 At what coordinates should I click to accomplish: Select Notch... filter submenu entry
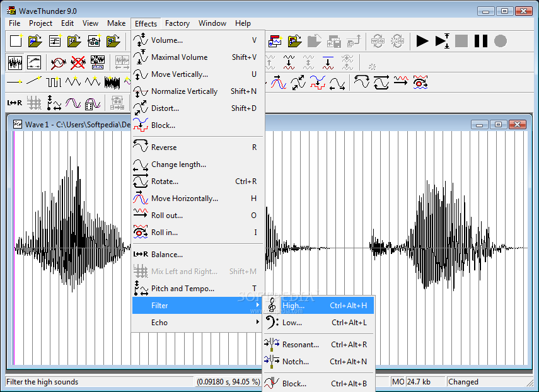pyautogui.click(x=318, y=362)
